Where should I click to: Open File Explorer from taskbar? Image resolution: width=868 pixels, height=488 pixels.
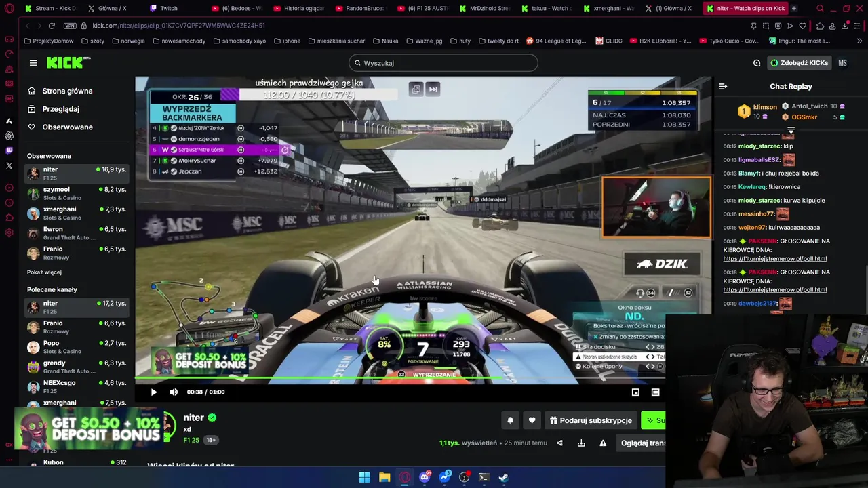384,477
